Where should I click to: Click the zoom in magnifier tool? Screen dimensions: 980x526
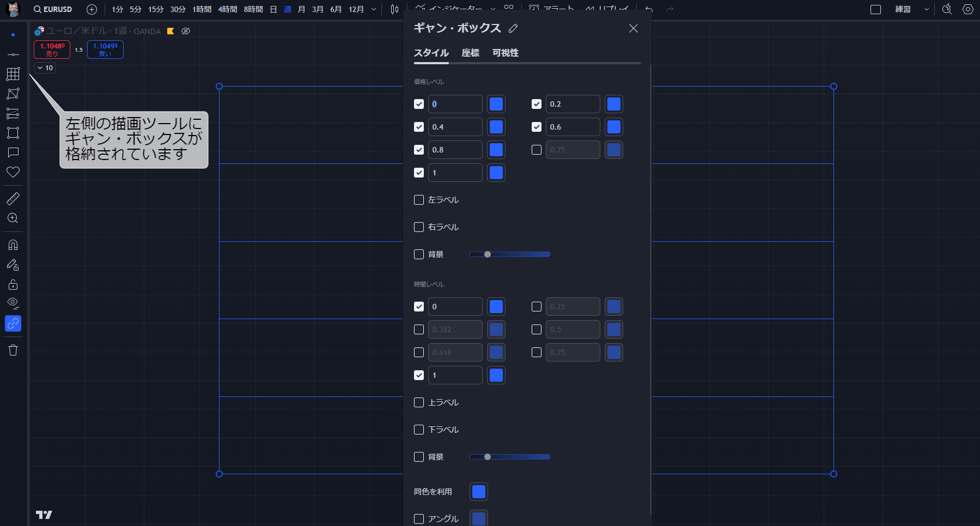click(13, 218)
